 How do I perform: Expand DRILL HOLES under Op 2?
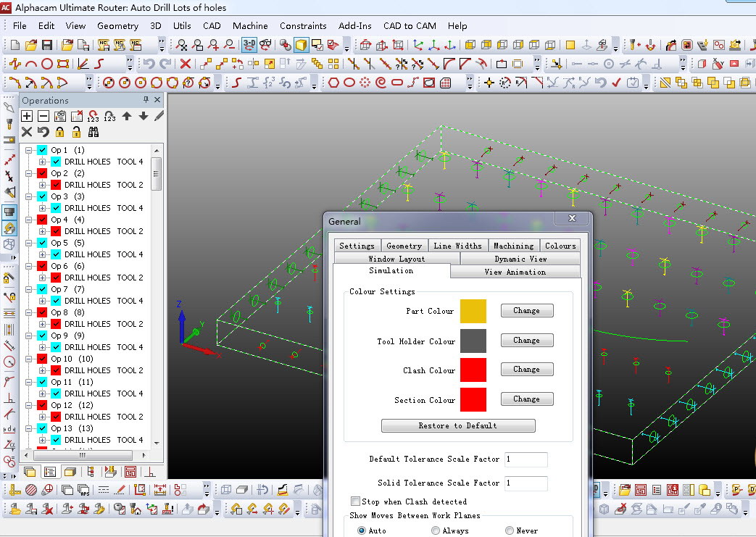click(x=43, y=185)
